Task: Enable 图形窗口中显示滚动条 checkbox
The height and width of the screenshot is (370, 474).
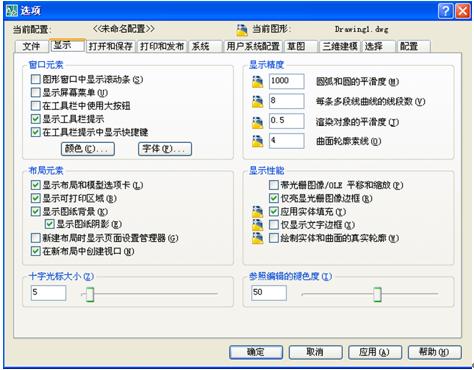Action: (x=35, y=79)
